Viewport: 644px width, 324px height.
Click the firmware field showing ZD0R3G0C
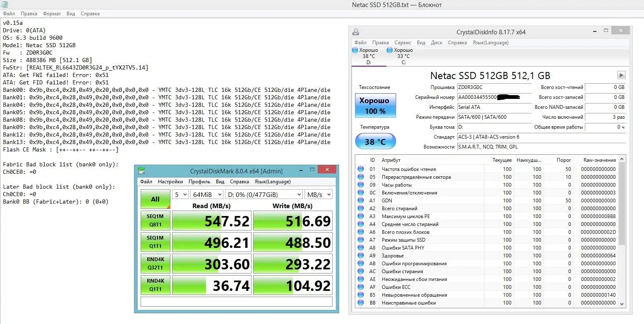coord(494,87)
